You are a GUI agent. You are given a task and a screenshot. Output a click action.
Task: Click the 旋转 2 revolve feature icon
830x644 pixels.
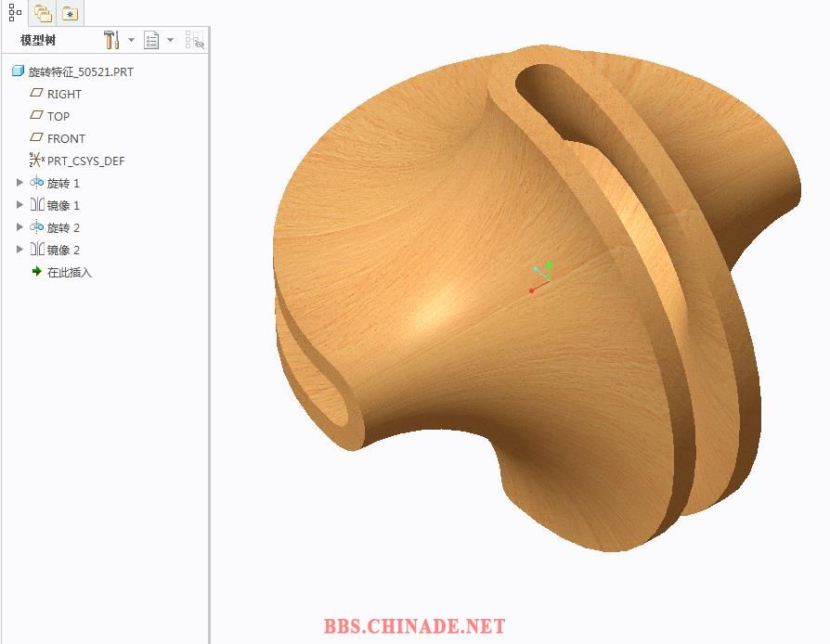(37, 227)
